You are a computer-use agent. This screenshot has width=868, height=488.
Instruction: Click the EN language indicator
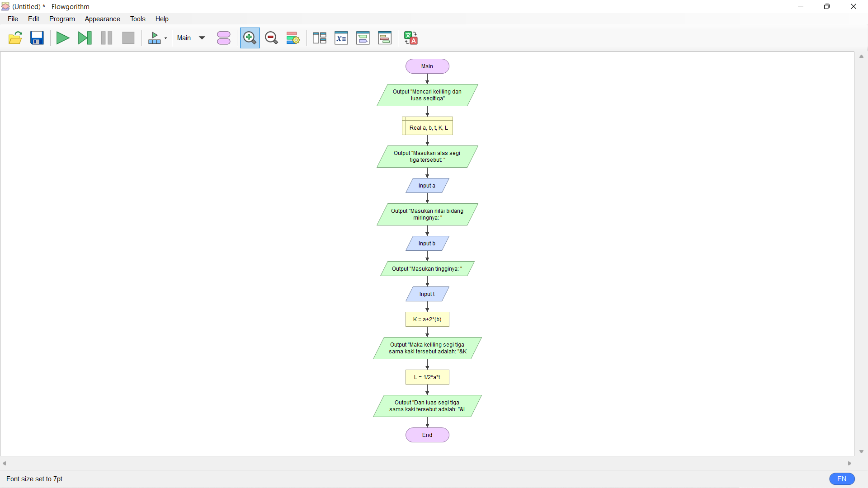pos(842,479)
